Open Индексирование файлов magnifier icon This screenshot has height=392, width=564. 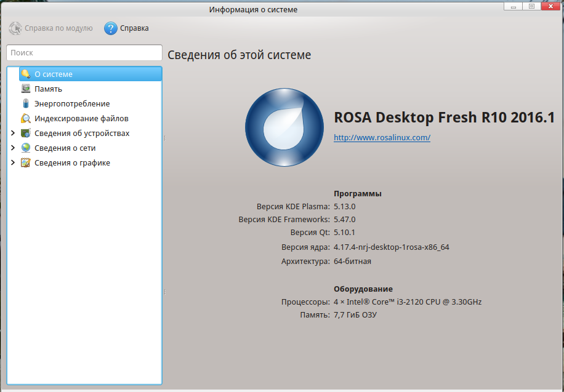click(x=25, y=118)
